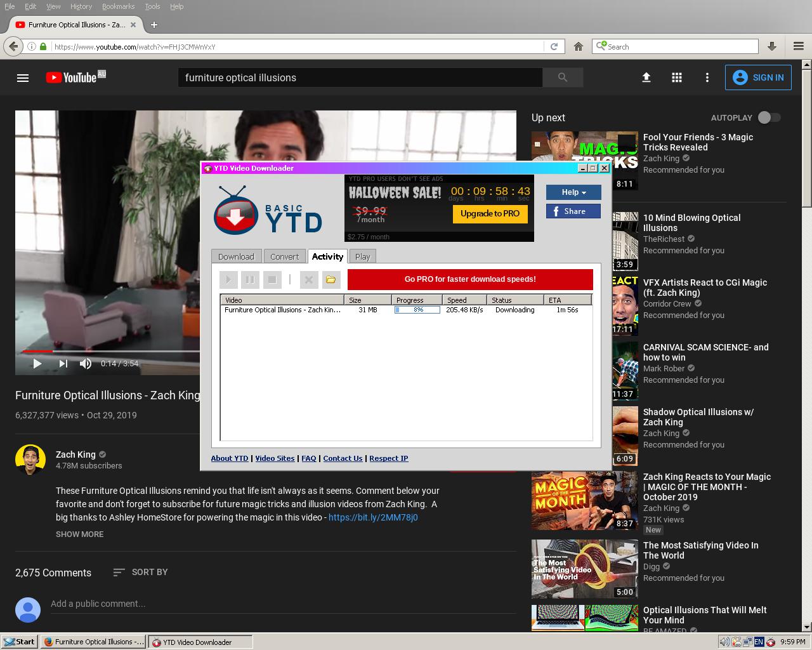Click the taskbar clock 9:59 PM
812x650 pixels.
[x=792, y=642]
